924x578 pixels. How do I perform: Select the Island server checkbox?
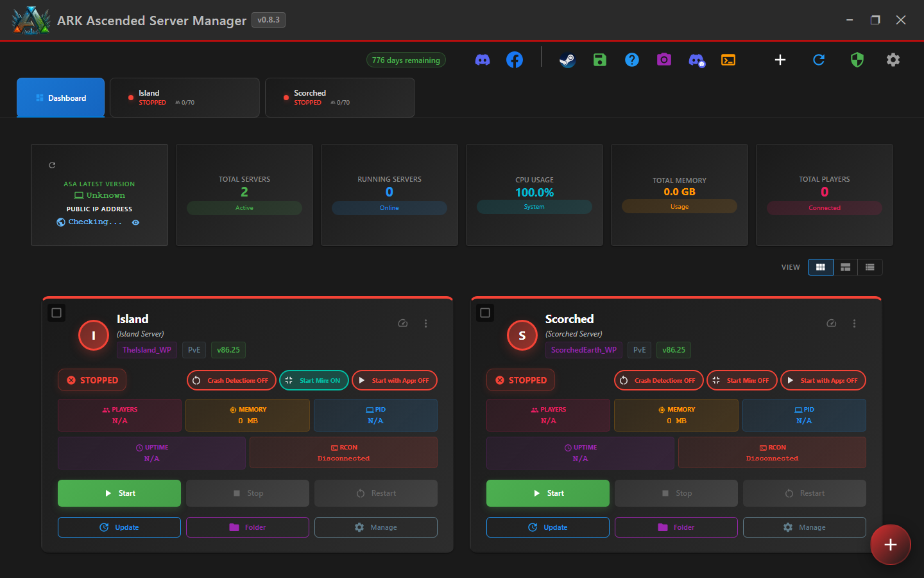(x=56, y=313)
